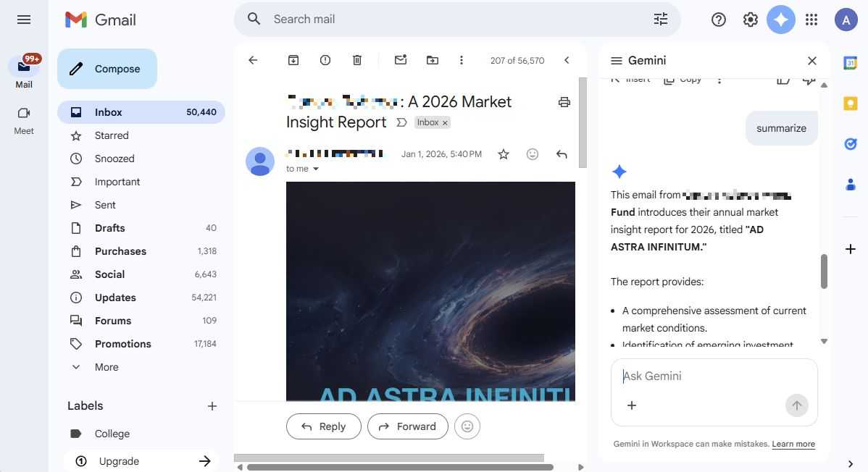Screen dimensions: 868x472
Task: Open the Drafts folder
Action: (141, 228)
